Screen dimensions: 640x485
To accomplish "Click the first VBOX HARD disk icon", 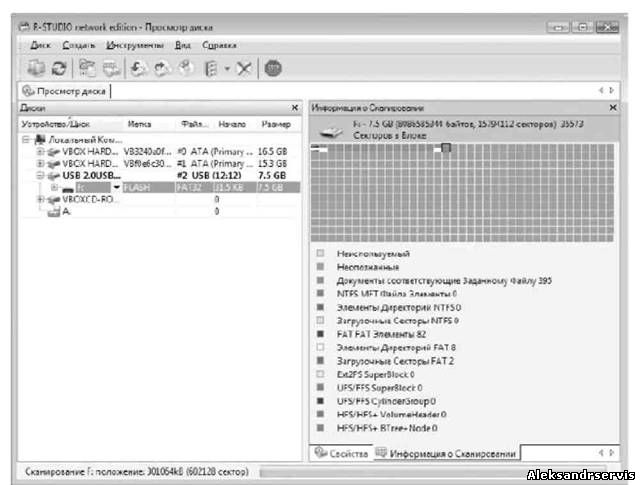I will 53,152.
